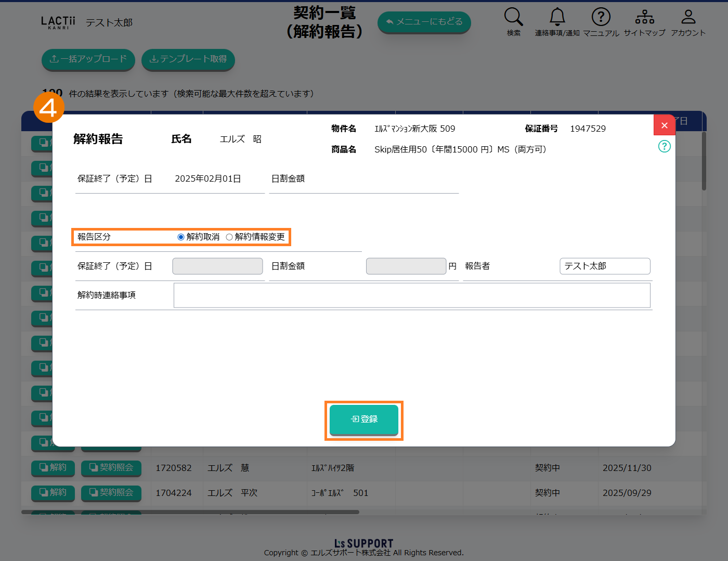
Task: Click into the 解約時連絡事項 text area
Action: pyautogui.click(x=411, y=296)
